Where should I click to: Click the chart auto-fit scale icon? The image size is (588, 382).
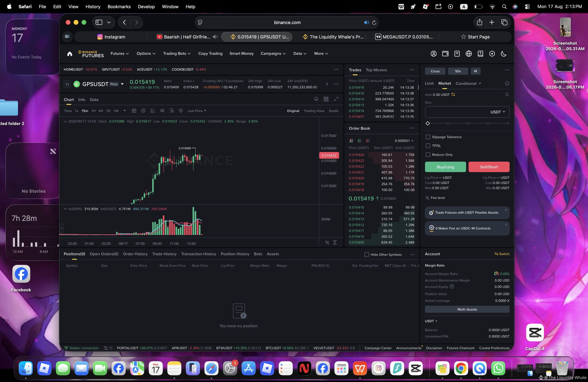[x=335, y=243]
